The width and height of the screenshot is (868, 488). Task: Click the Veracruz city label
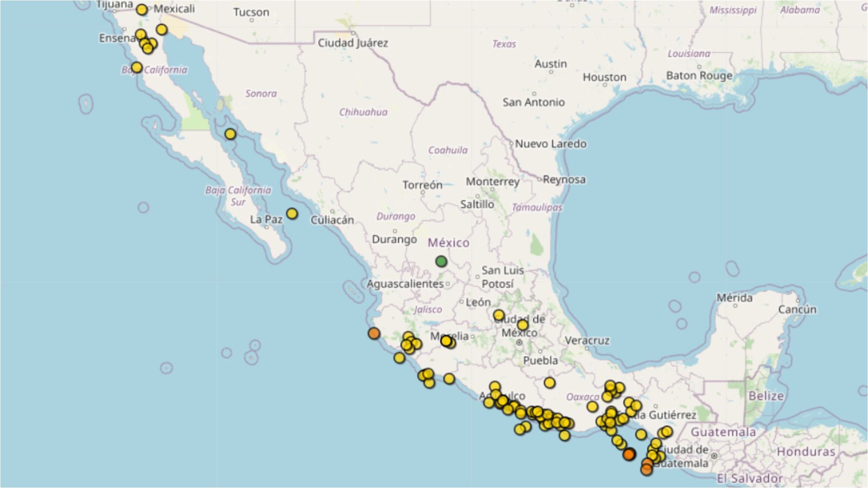(x=587, y=340)
